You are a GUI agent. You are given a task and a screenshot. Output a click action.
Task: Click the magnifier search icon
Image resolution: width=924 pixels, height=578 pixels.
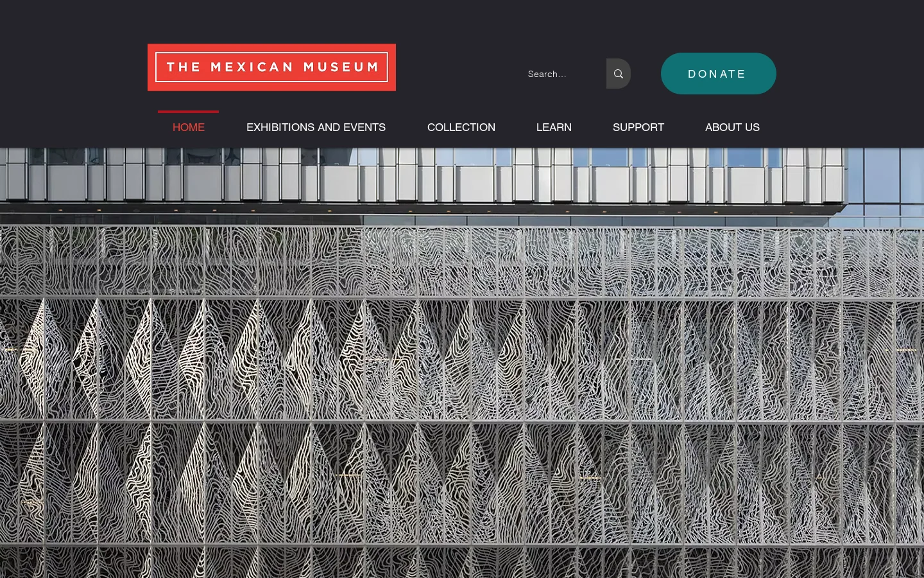[x=618, y=74]
